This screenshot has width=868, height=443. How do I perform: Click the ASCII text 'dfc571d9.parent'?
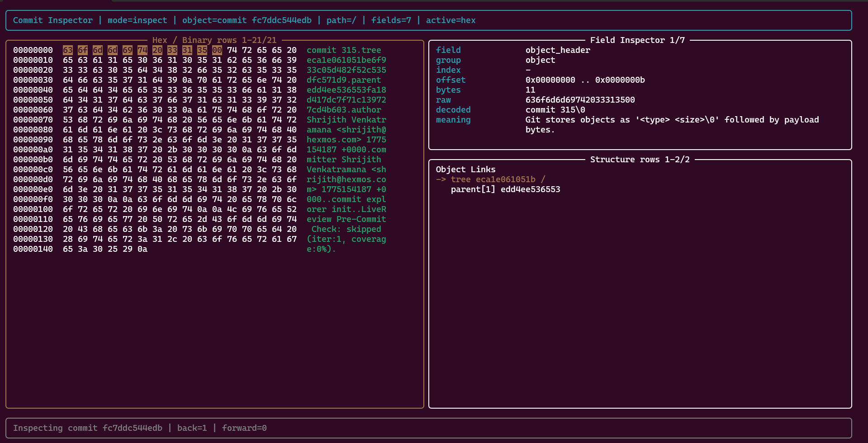coord(344,80)
